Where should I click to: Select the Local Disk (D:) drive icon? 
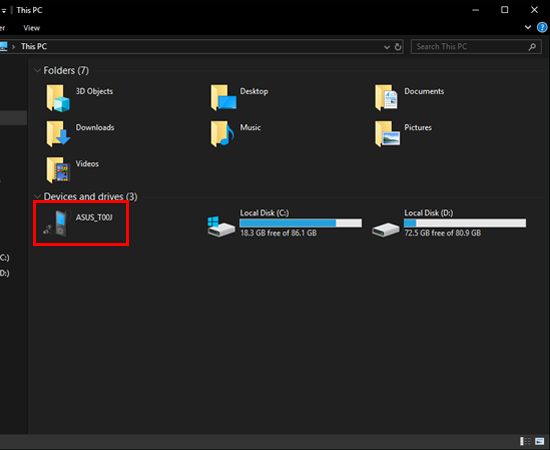click(385, 229)
